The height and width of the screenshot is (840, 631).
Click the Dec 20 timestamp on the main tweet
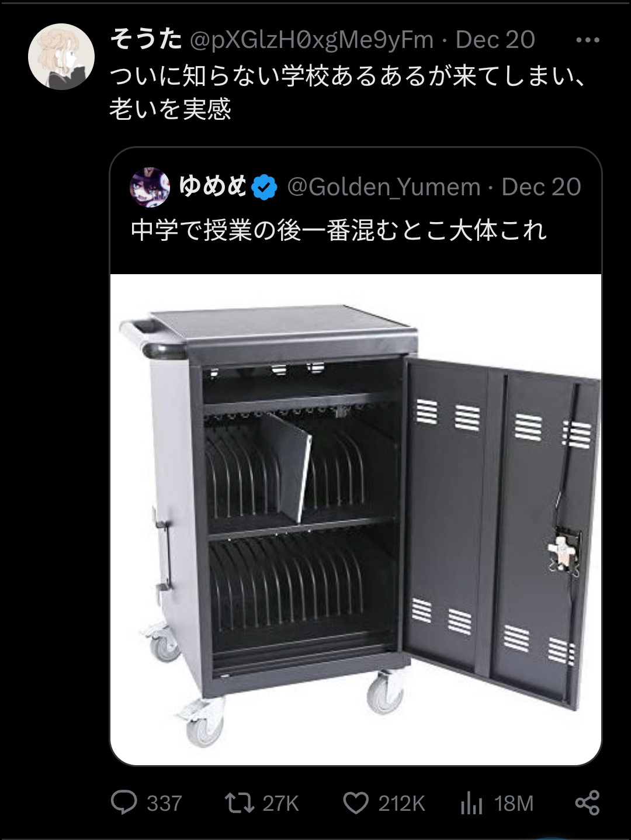[495, 40]
